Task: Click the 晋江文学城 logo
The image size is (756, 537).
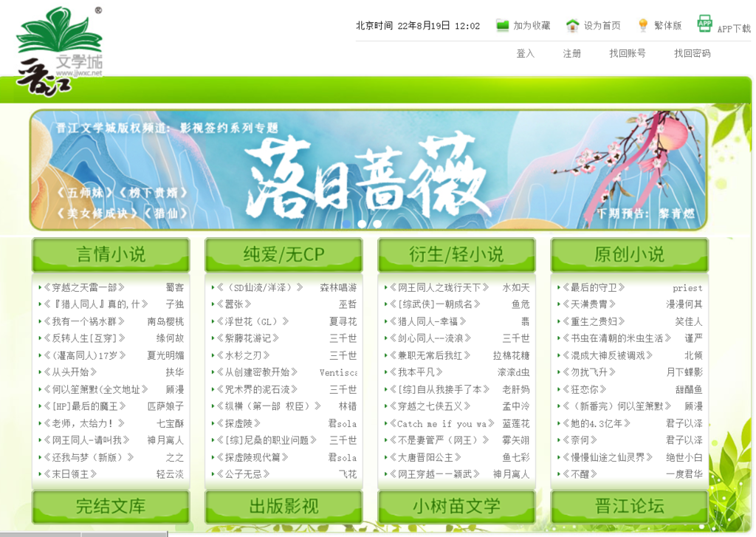Action: point(59,51)
